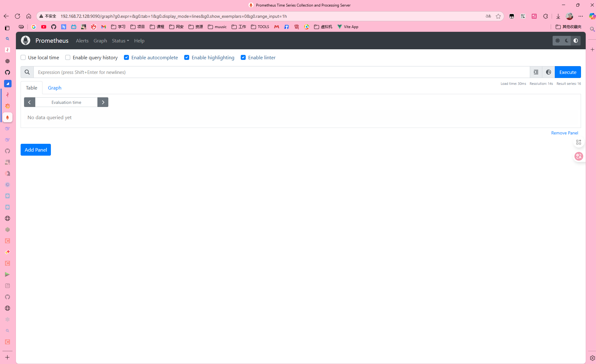
Task: Click the floating pink translate bubble
Action: 579,156
